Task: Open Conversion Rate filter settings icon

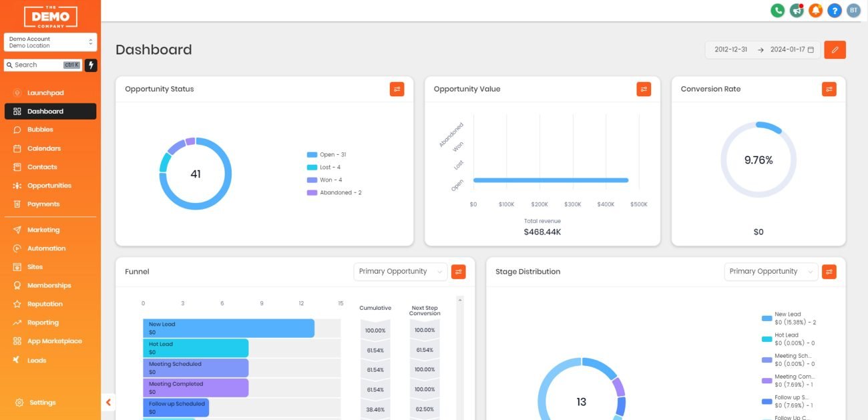Action: (x=829, y=89)
